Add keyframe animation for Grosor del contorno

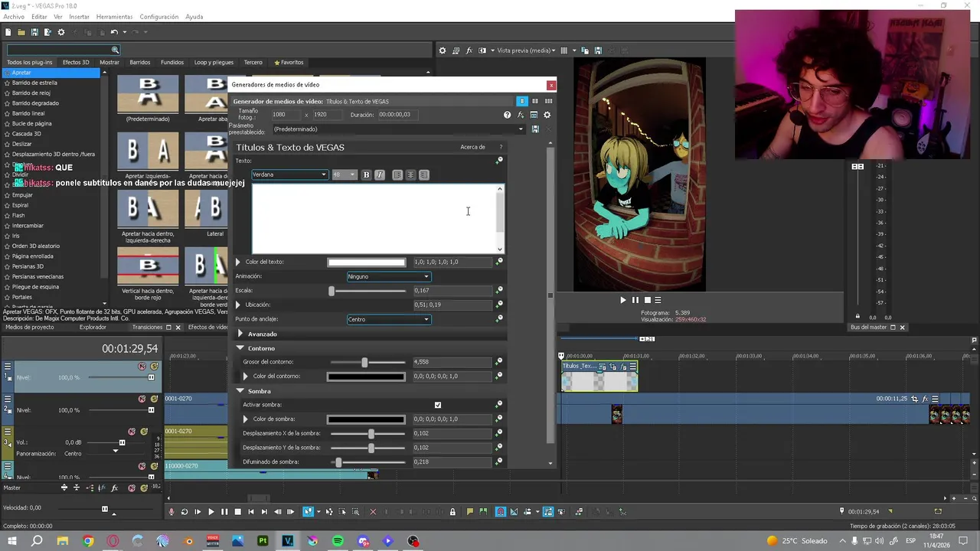(499, 362)
